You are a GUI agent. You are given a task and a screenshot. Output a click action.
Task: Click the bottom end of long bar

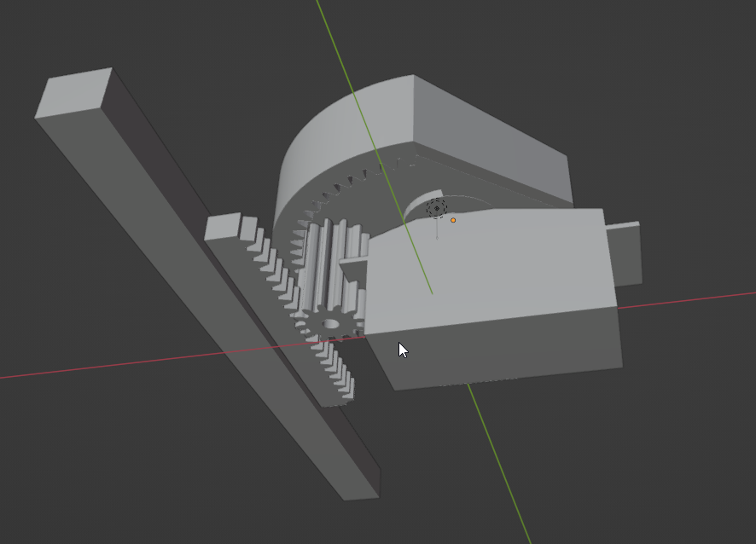tap(358, 488)
